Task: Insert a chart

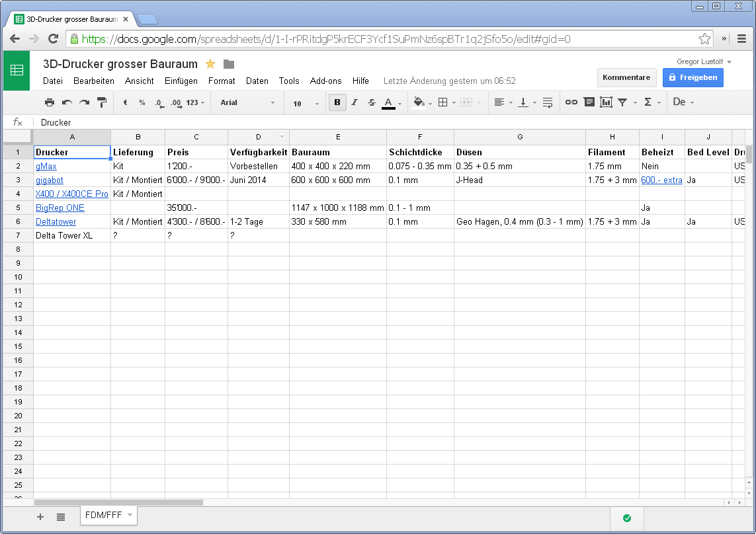Action: pos(606,102)
